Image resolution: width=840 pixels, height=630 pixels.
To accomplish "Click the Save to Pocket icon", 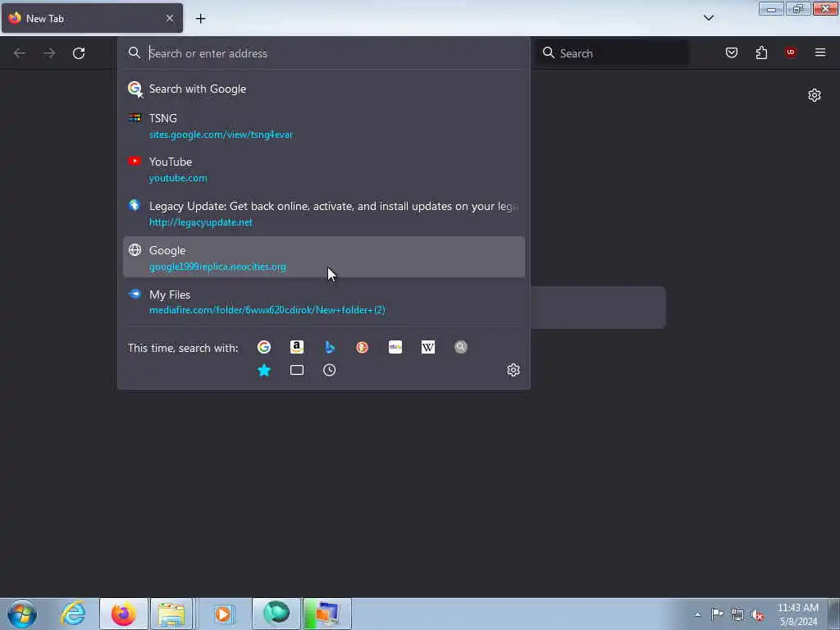I will [732, 52].
